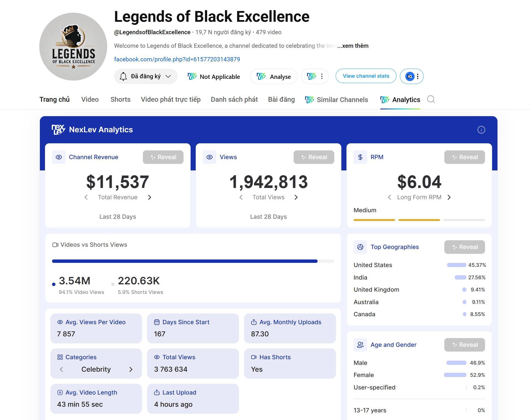Click the dollar sign RPM icon
The image size is (530, 420).
tap(360, 157)
